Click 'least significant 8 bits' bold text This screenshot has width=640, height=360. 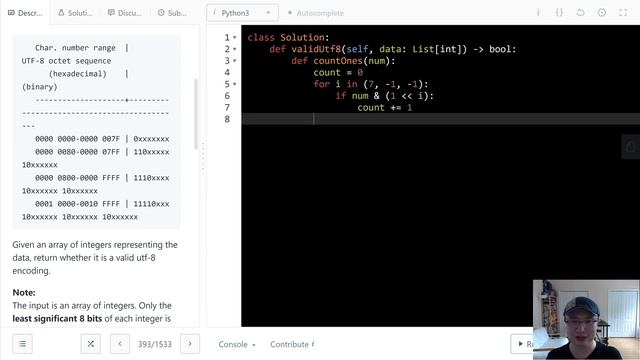[57, 319]
